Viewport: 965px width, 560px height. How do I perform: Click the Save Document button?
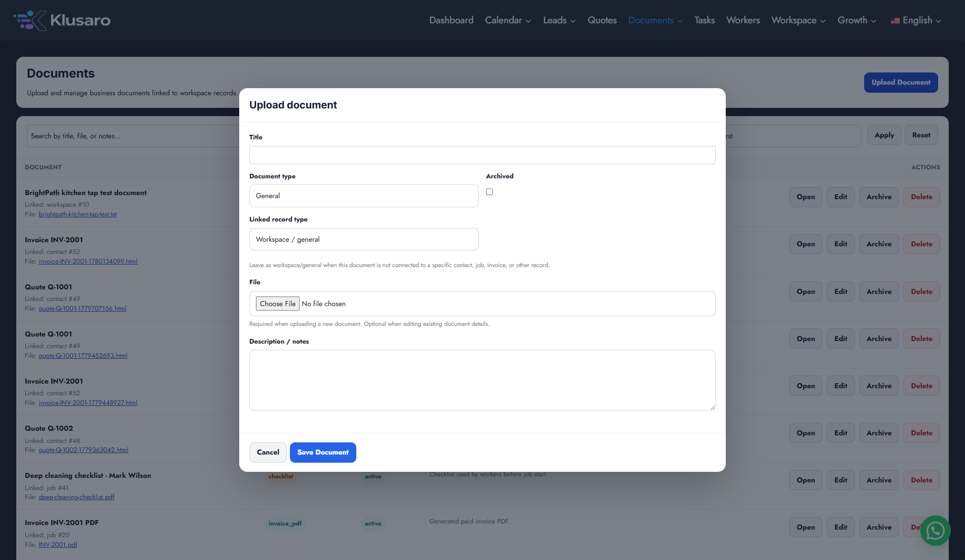point(323,453)
